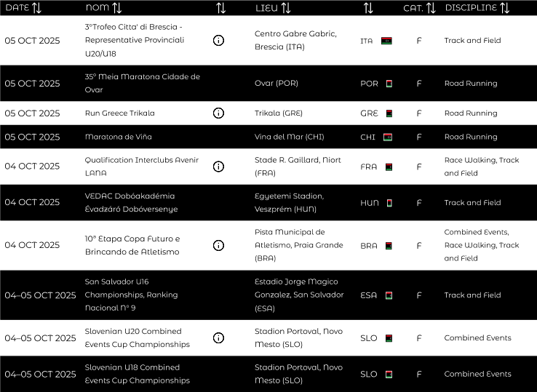Image resolution: width=537 pixels, height=392 pixels.
Task: Open info icon for Trofeo Citta' di Brescia
Action: pyautogui.click(x=218, y=41)
